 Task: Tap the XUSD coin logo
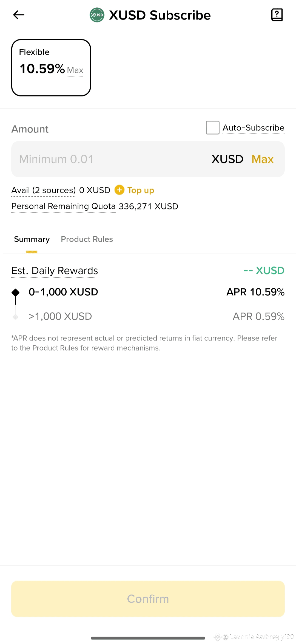click(x=97, y=15)
